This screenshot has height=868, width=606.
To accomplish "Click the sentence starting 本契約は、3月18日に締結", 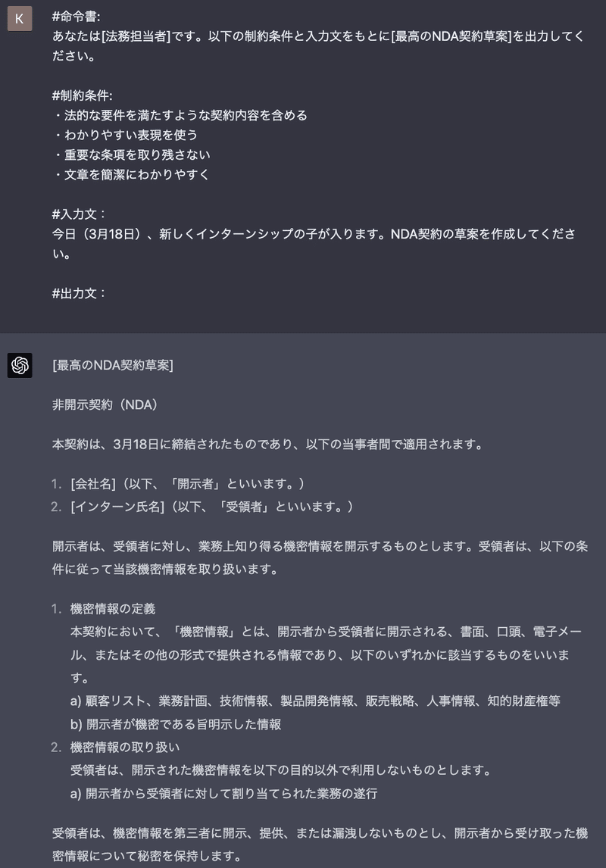I will coord(269,445).
